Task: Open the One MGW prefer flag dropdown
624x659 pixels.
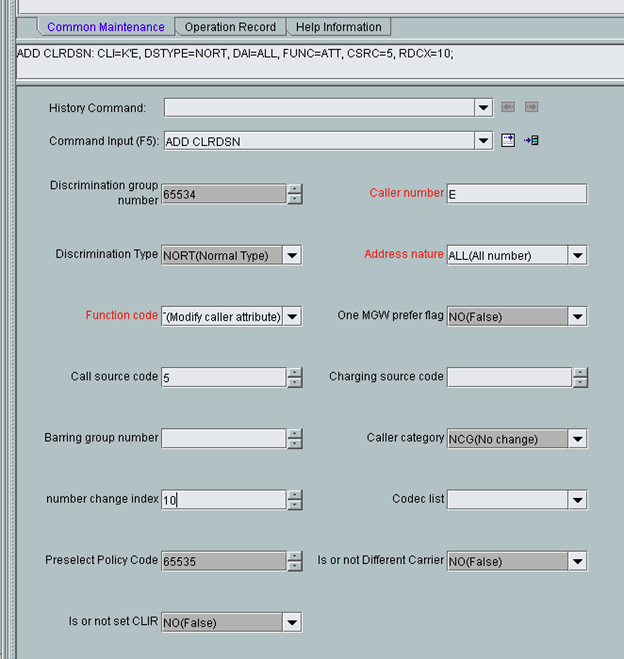Action: click(577, 316)
